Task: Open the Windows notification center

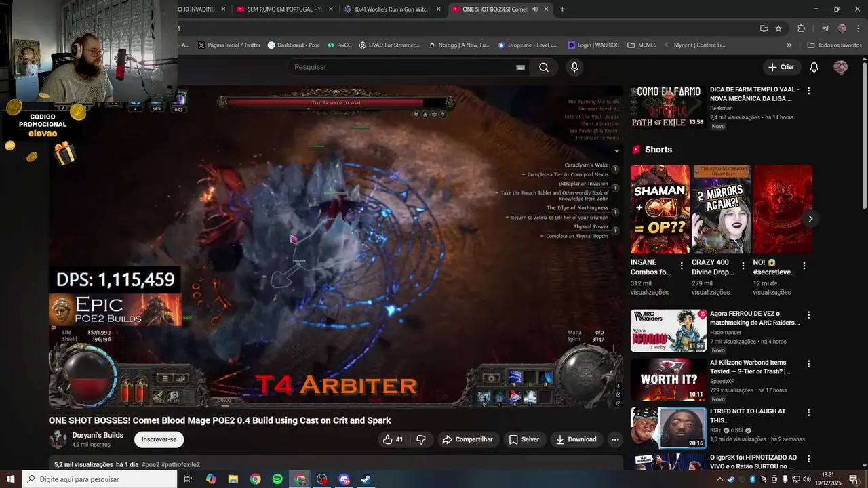Action: [x=853, y=479]
